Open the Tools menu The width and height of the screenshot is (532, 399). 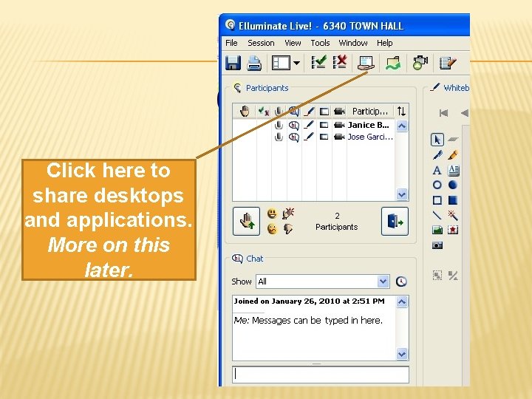pyautogui.click(x=320, y=43)
